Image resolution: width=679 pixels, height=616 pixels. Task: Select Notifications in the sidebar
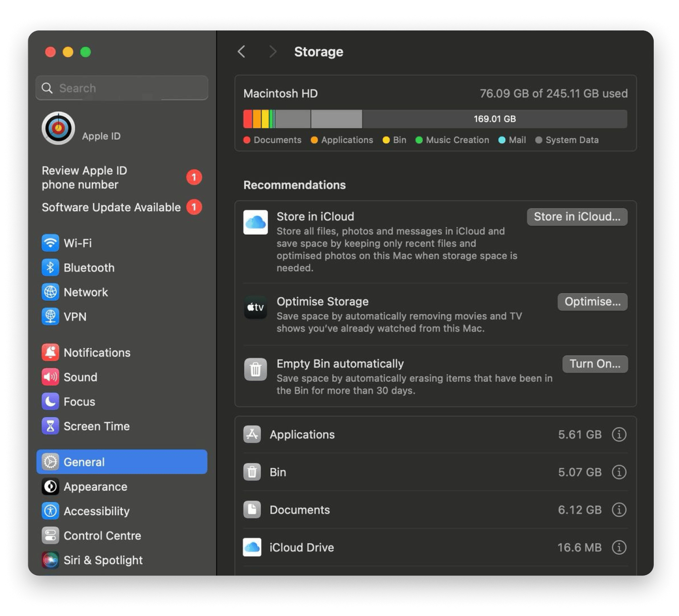[x=121, y=352]
